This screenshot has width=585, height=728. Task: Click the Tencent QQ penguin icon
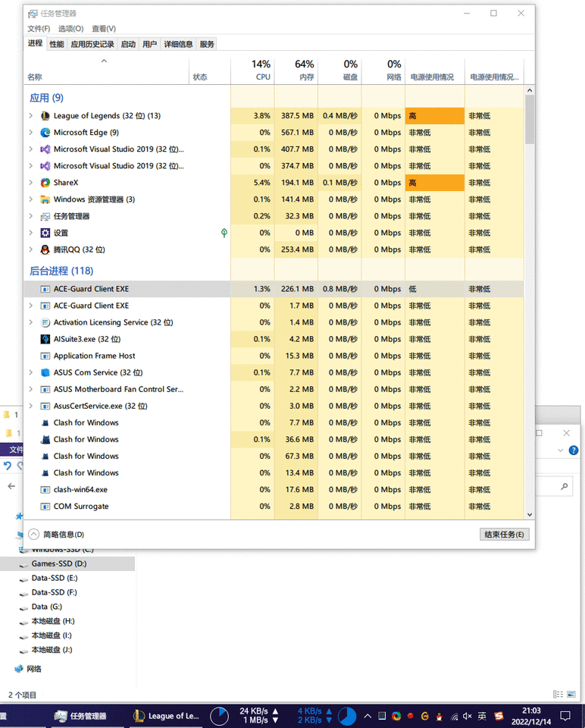click(x=45, y=249)
